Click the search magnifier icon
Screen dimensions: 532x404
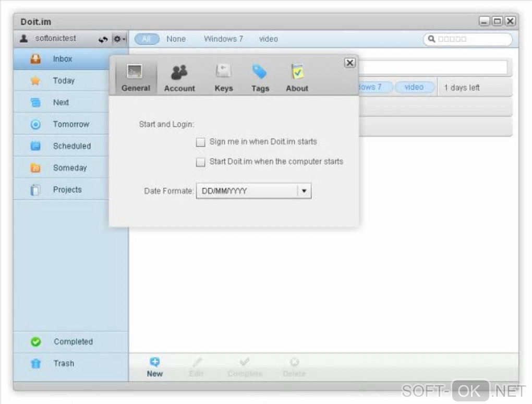pos(431,39)
